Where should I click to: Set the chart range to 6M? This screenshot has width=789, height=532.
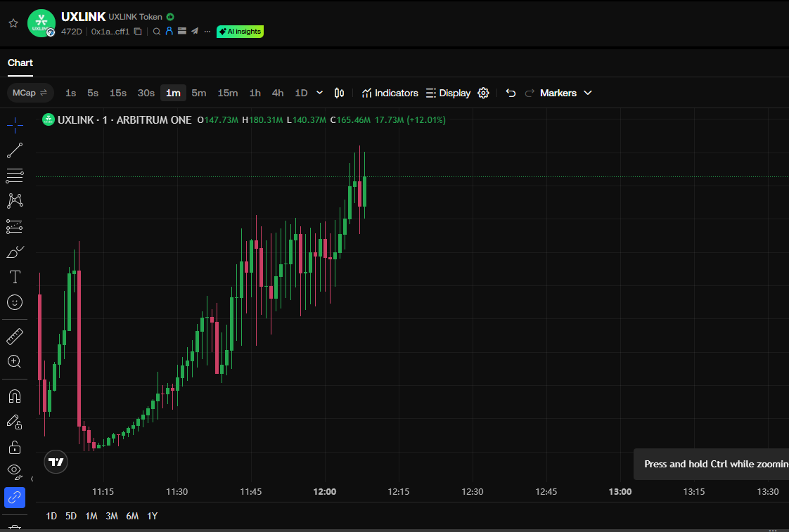click(x=132, y=516)
